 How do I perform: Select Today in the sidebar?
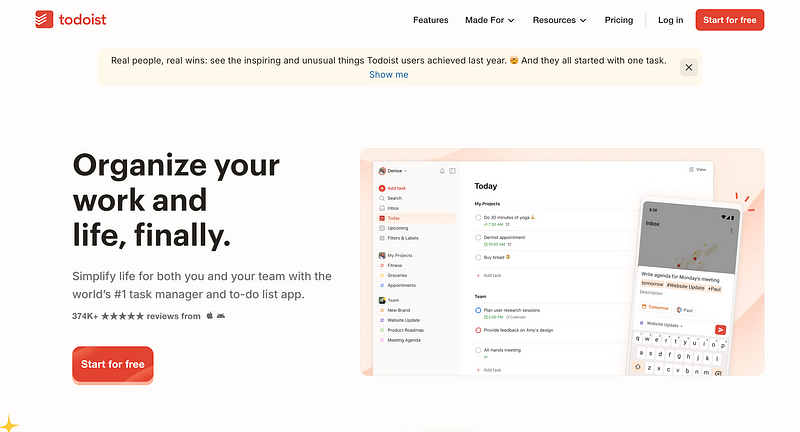point(417,218)
